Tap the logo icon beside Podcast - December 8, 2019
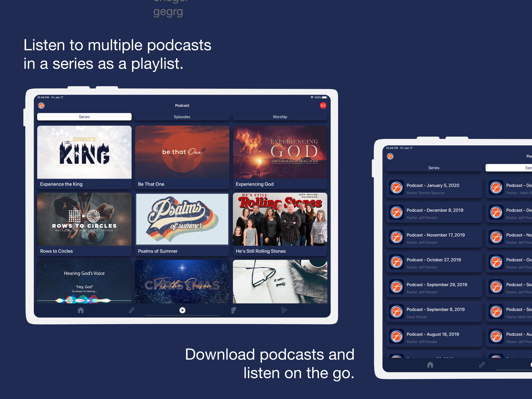The height and width of the screenshot is (399, 532). (x=396, y=213)
